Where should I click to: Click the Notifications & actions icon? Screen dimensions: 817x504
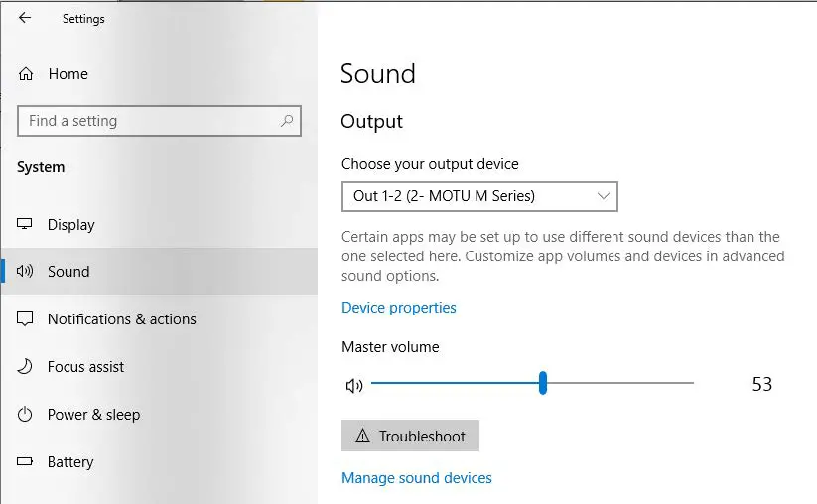tap(26, 319)
